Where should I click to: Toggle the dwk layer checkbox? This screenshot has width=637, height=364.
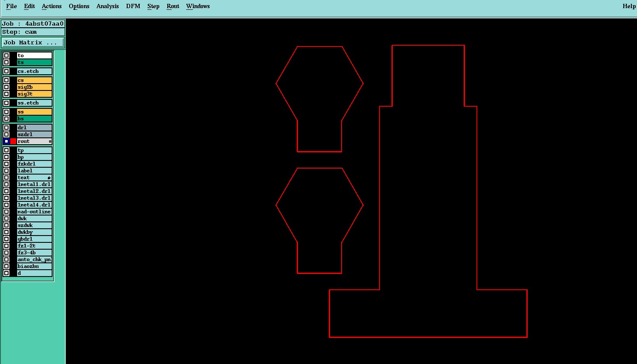(x=6, y=218)
